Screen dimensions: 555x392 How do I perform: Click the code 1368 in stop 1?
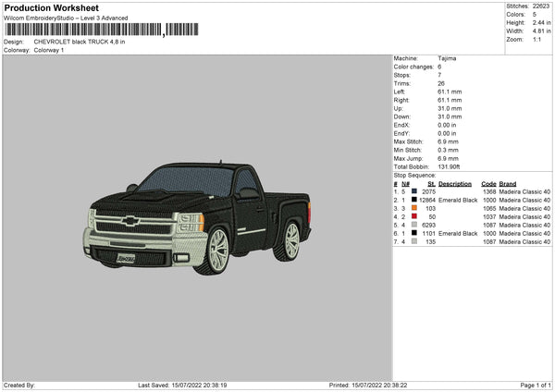click(489, 191)
